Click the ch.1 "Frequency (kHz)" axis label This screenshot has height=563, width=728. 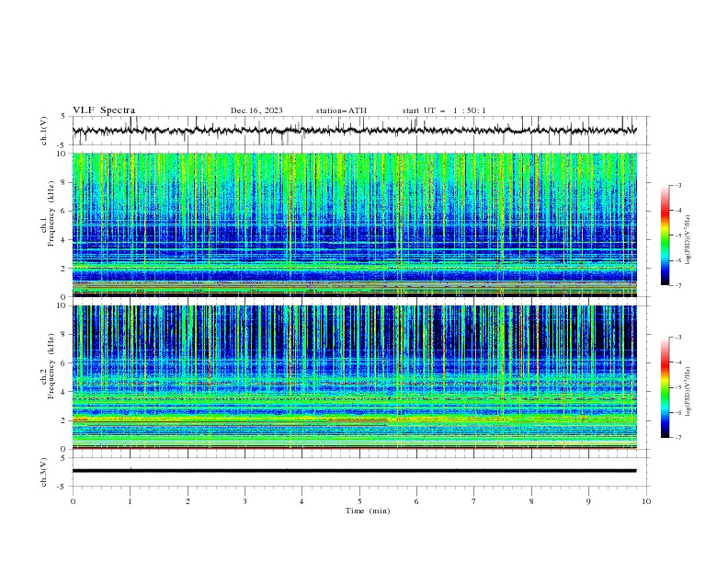(51, 212)
